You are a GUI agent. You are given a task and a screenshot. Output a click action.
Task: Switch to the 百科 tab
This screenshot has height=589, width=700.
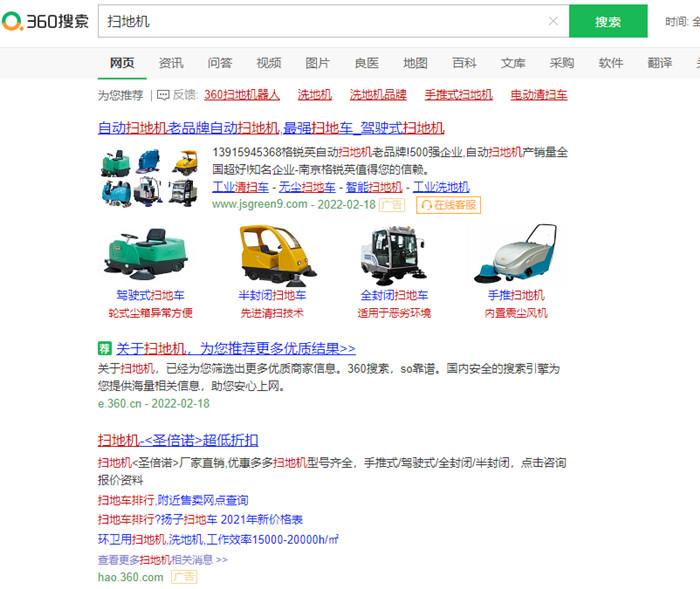[464, 63]
